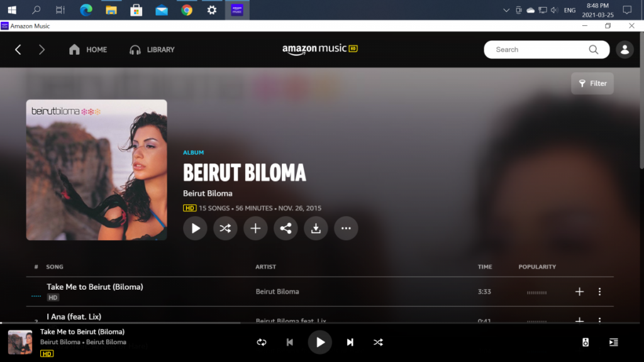Open more options for Take Me to Beirut
The width and height of the screenshot is (644, 362).
[599, 292]
